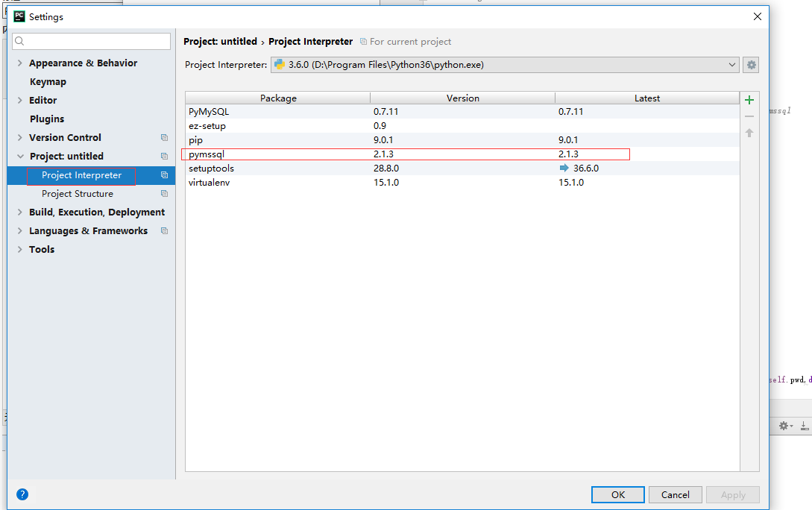Viewport: 812px width, 510px height.
Task: Click the interpreter settings gear icon
Action: pos(751,65)
